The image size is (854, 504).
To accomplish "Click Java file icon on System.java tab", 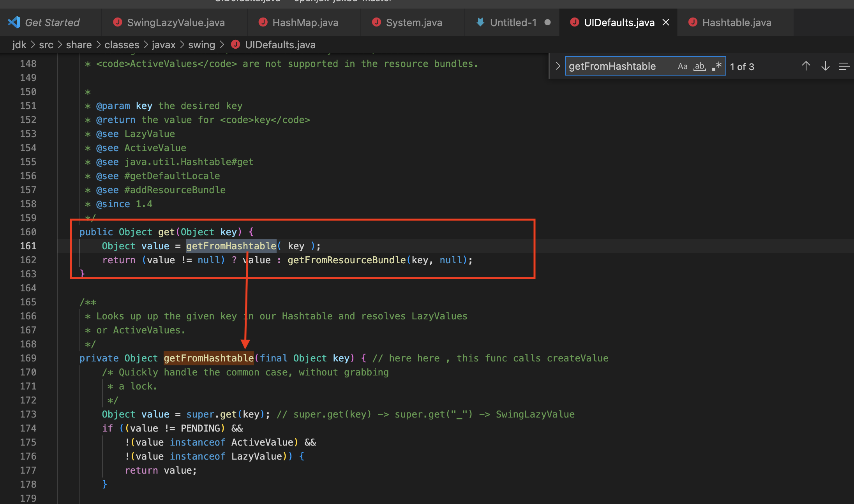I will pos(376,22).
